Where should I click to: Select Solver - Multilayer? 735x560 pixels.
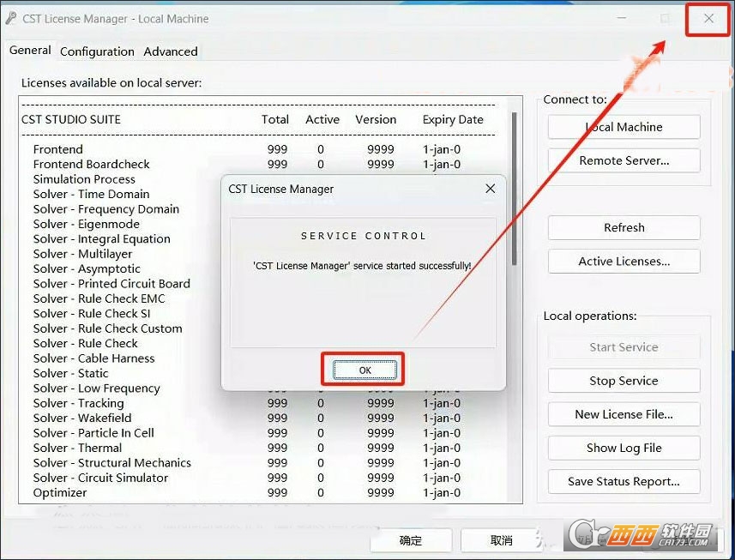(82, 255)
